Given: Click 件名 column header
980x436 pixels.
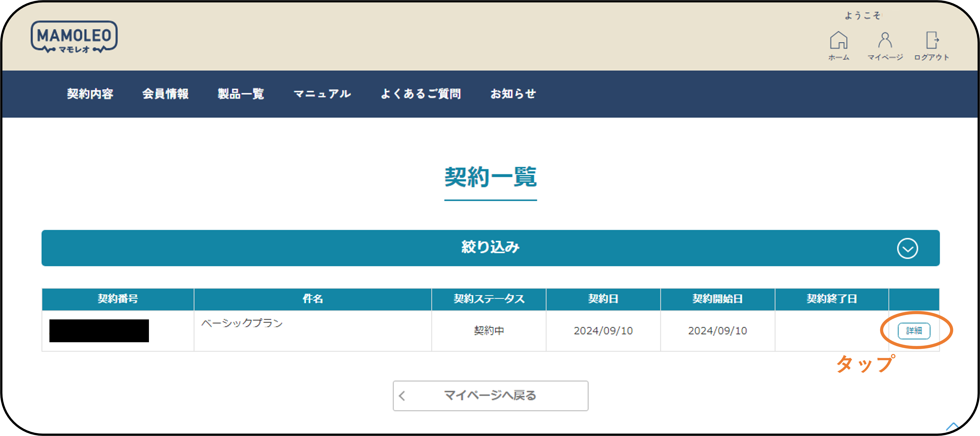Looking at the screenshot, I should tap(313, 299).
